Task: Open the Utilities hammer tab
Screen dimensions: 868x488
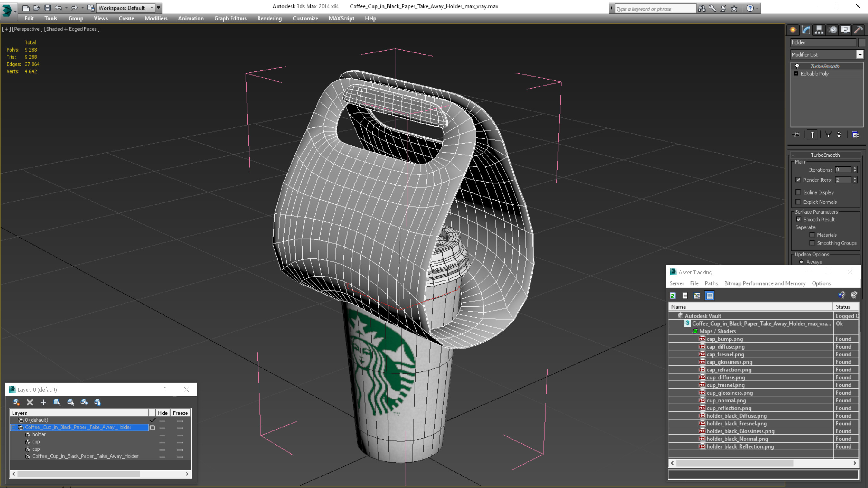Action: point(859,30)
